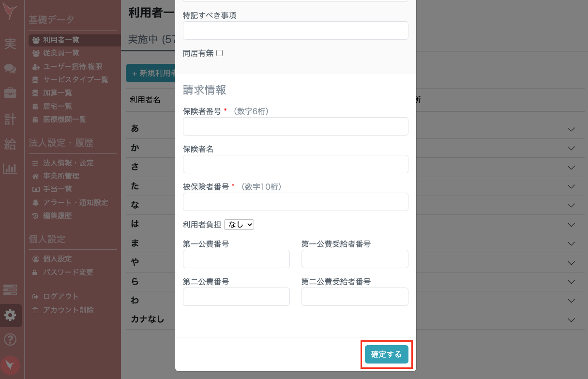Select the 給 icon in the left rail
This screenshot has height=379, width=588.
pos(11,144)
